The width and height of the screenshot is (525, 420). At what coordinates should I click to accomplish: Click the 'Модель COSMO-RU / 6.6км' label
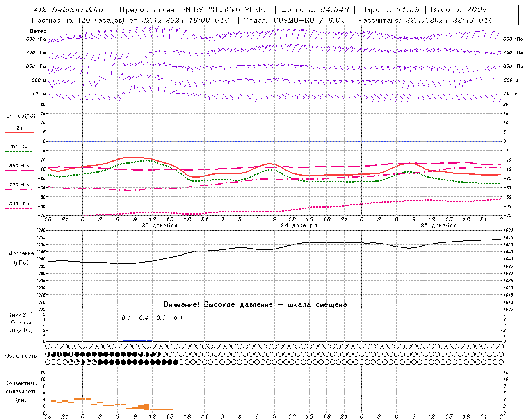pyautogui.click(x=296, y=20)
